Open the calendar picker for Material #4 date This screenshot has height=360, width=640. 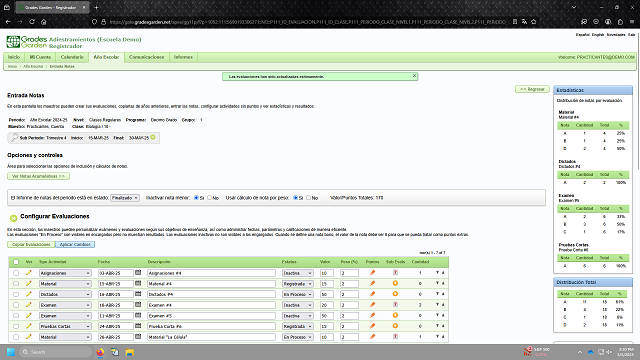click(138, 283)
